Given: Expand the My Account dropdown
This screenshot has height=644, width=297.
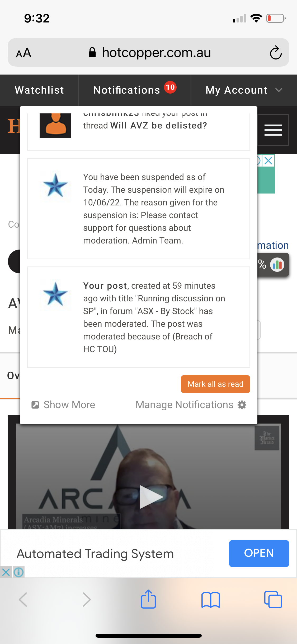Looking at the screenshot, I should [244, 90].
